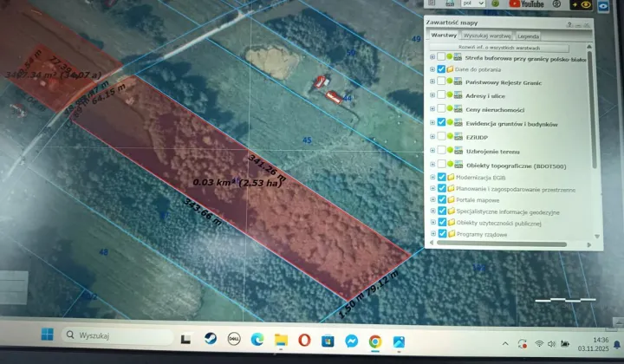Check the Adresy i ulice layer
The width and height of the screenshot is (624, 364).
pyautogui.click(x=441, y=94)
